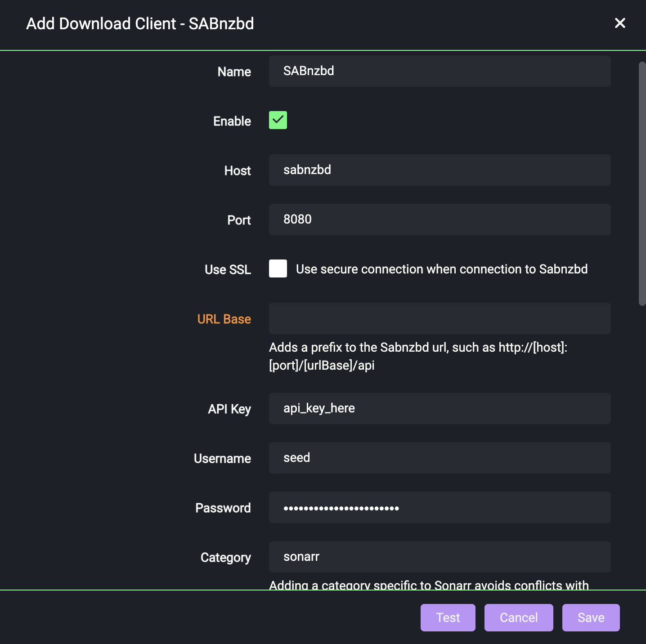Cancel adding the download client
The image size is (646, 644).
coord(518,617)
